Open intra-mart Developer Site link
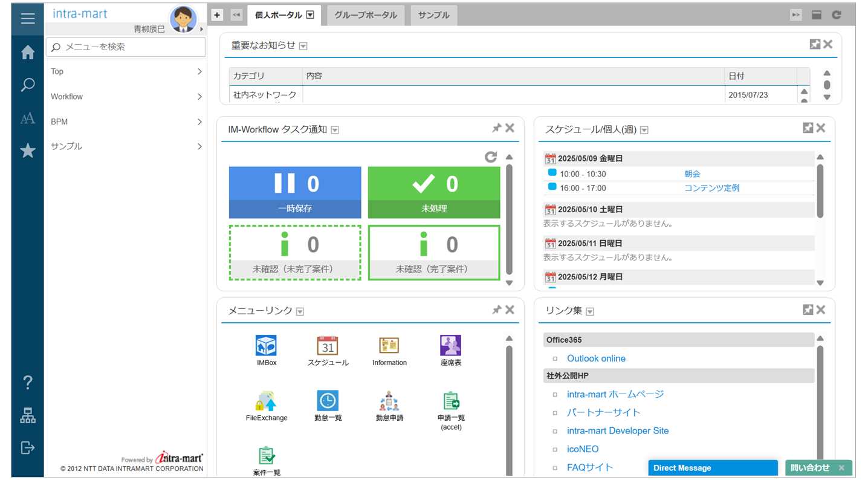The image size is (868, 480). pyautogui.click(x=618, y=431)
